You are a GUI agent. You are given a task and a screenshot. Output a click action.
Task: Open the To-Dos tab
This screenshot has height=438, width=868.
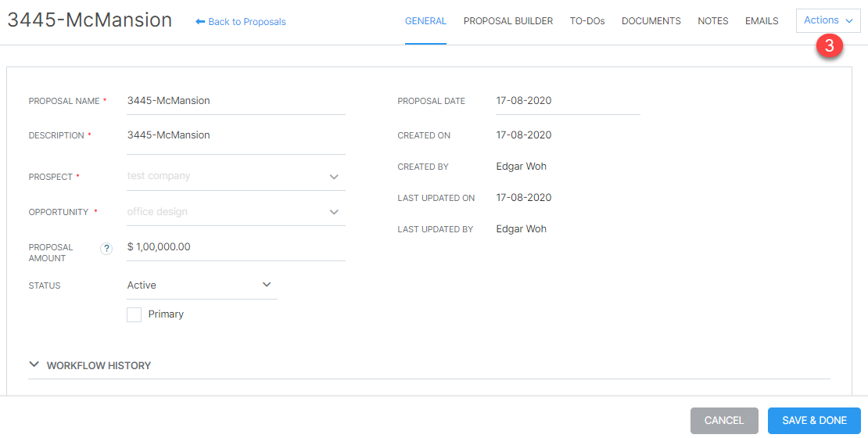[587, 21]
